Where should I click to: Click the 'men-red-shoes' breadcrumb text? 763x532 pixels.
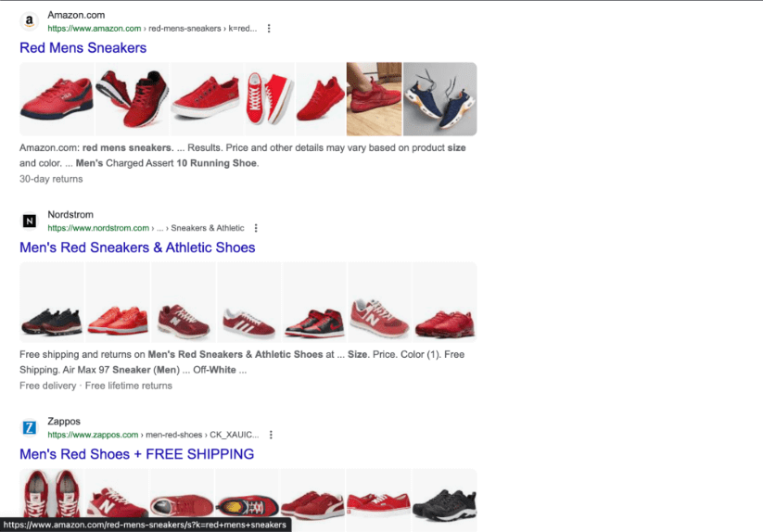click(x=174, y=435)
